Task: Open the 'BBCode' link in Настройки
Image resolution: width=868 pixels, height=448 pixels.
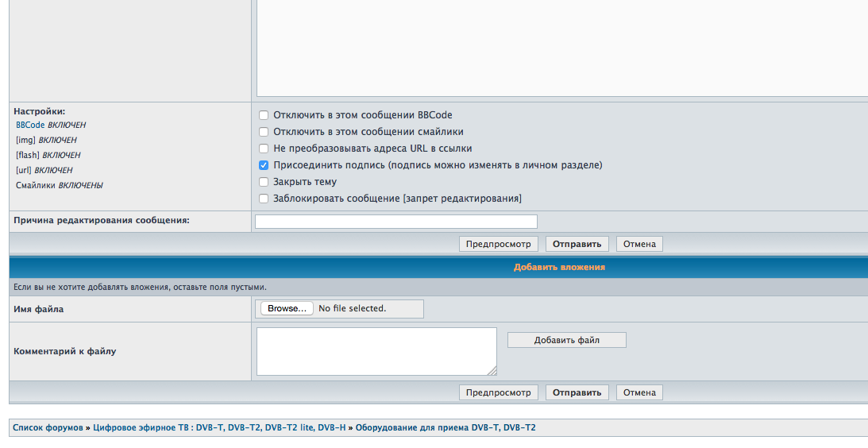Action: pyautogui.click(x=30, y=126)
